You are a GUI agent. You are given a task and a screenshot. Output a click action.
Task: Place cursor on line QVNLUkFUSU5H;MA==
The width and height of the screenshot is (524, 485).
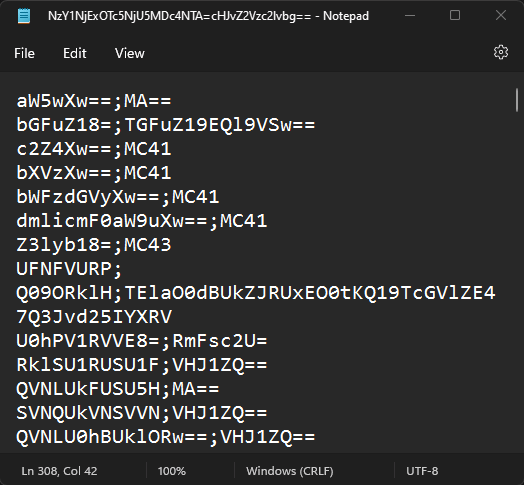(x=118, y=389)
